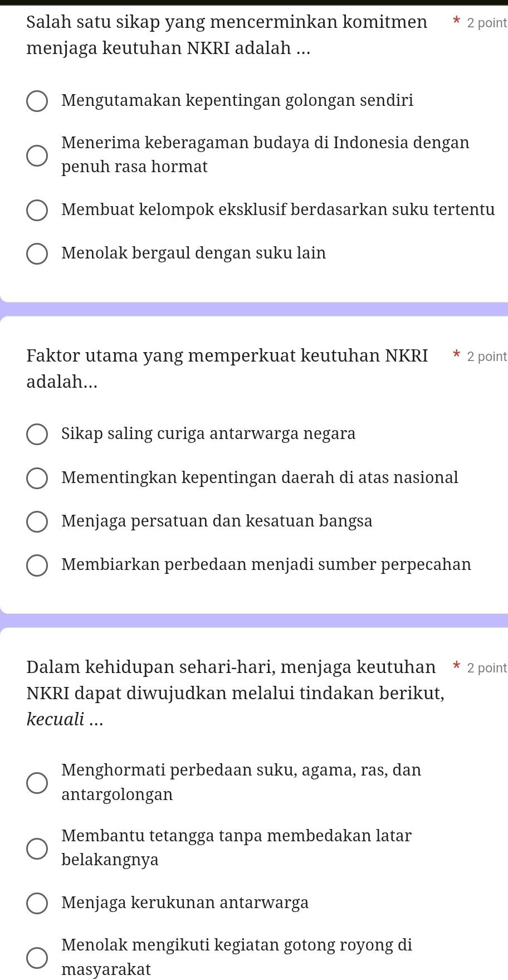This screenshot has width=508, height=980.
Task: Select "Menolak bergaul dengan suku lain" option
Action: click(x=37, y=253)
